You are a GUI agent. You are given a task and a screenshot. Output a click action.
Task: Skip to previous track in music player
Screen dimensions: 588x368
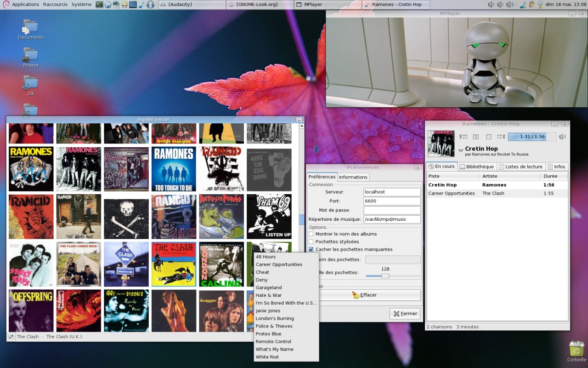click(x=464, y=137)
